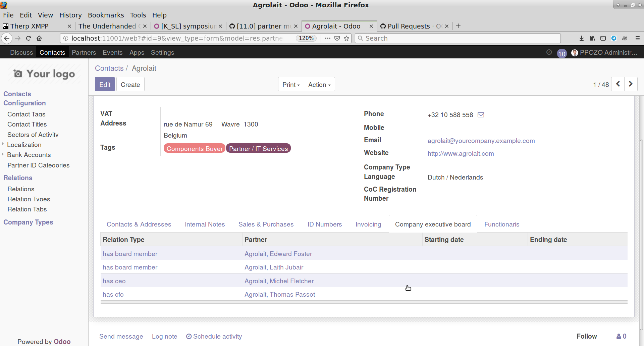Open the agrolait@yourcompany.example.com email link
Viewport: 644px width, 346px height.
coord(481,141)
